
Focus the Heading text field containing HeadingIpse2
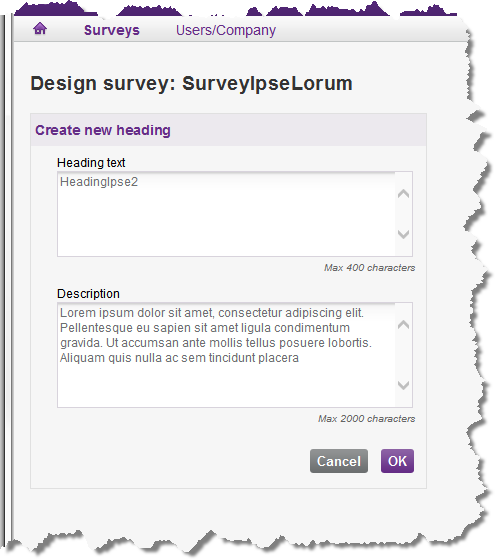pos(226,214)
